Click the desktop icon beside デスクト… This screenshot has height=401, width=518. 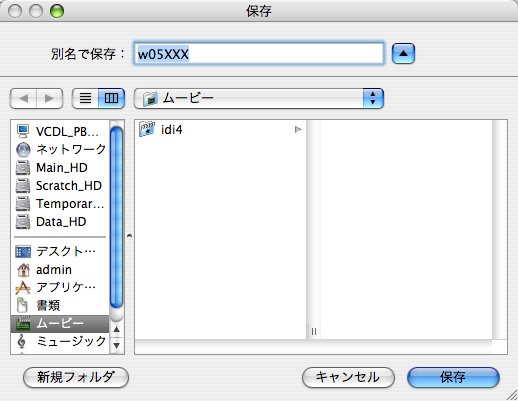23,252
